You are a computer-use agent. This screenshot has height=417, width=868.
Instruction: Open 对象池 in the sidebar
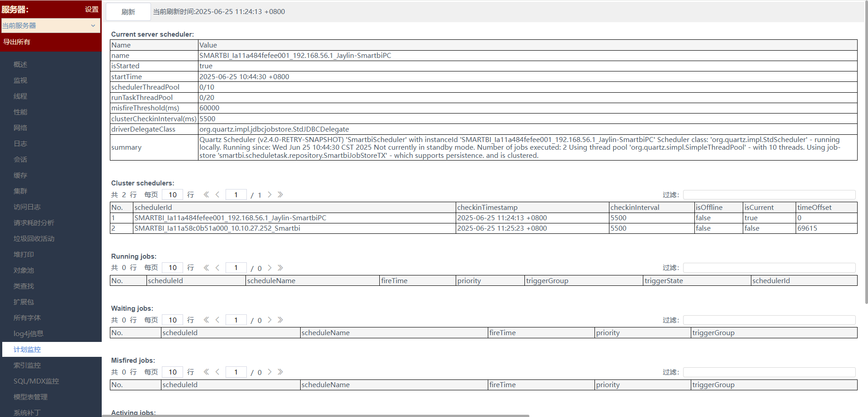24,270
